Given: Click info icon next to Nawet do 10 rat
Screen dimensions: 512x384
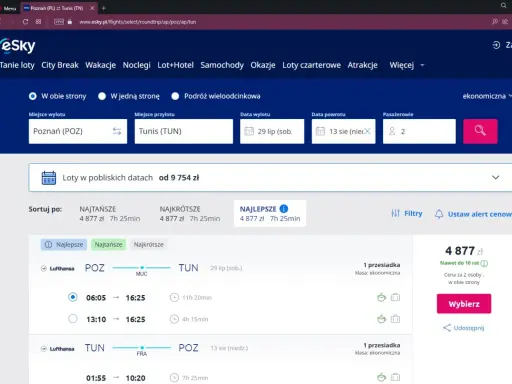Looking at the screenshot, I should click(484, 263).
